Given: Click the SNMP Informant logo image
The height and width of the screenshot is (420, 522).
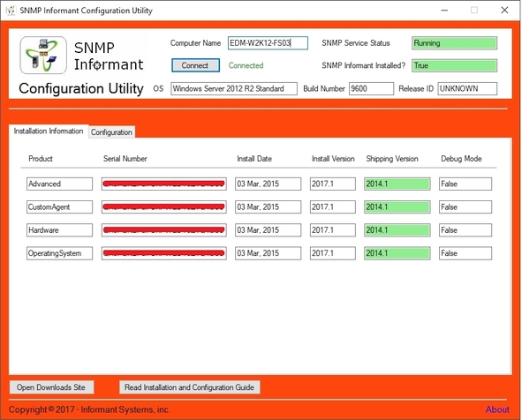Looking at the screenshot, I should click(43, 56).
